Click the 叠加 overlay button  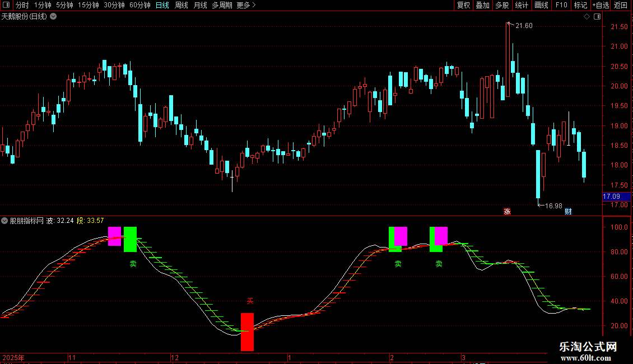482,5
